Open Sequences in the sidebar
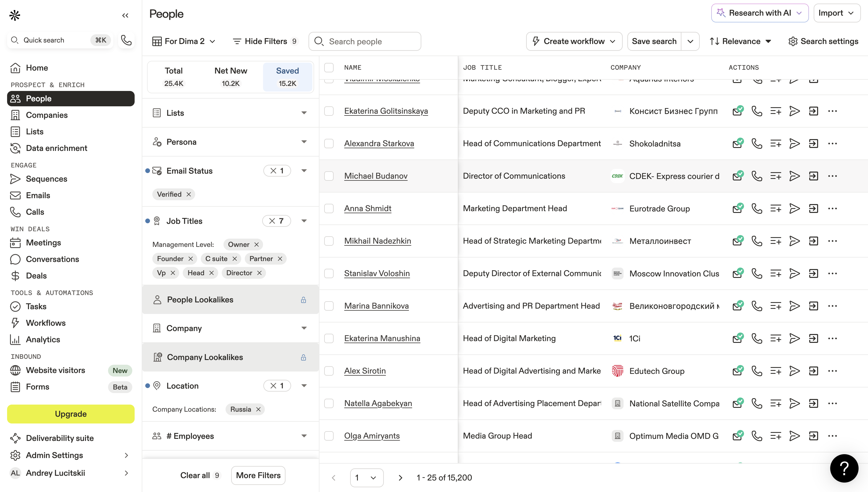The image size is (868, 492). coord(46,179)
